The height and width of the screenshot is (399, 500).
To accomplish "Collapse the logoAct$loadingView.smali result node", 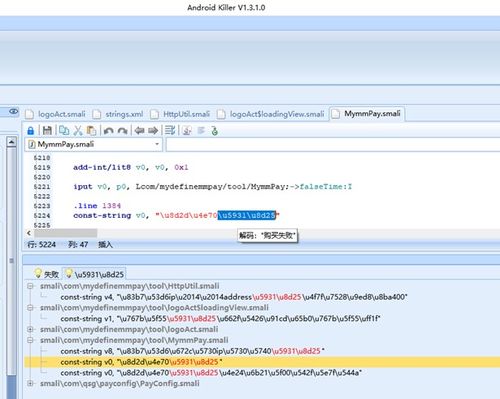I will [x=30, y=308].
